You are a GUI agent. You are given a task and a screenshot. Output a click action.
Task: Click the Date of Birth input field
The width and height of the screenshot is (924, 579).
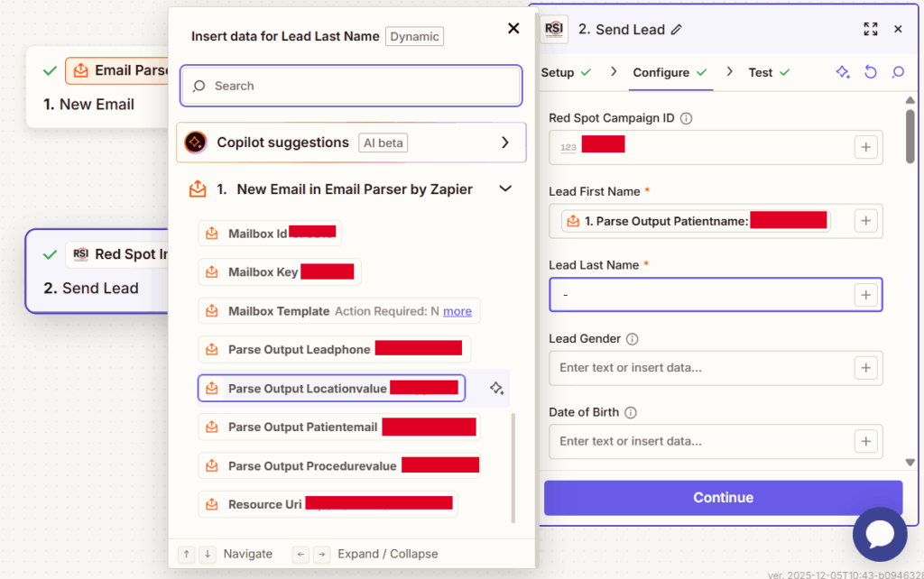point(699,442)
